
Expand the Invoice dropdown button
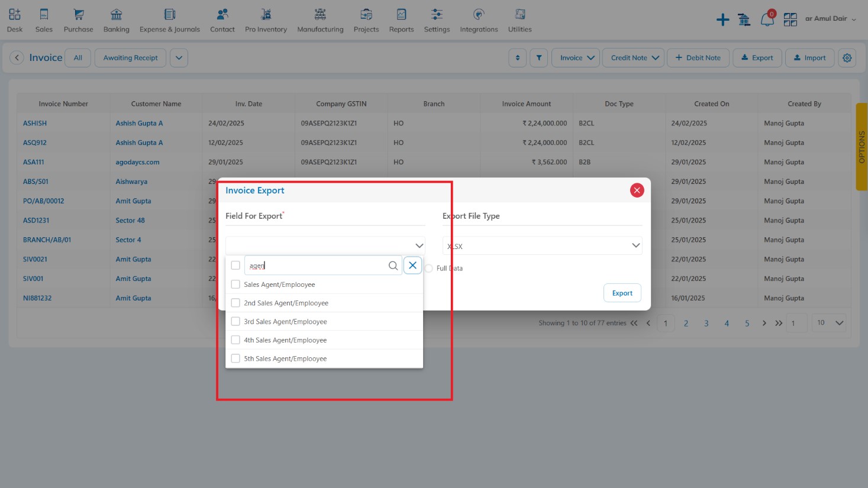tap(576, 58)
